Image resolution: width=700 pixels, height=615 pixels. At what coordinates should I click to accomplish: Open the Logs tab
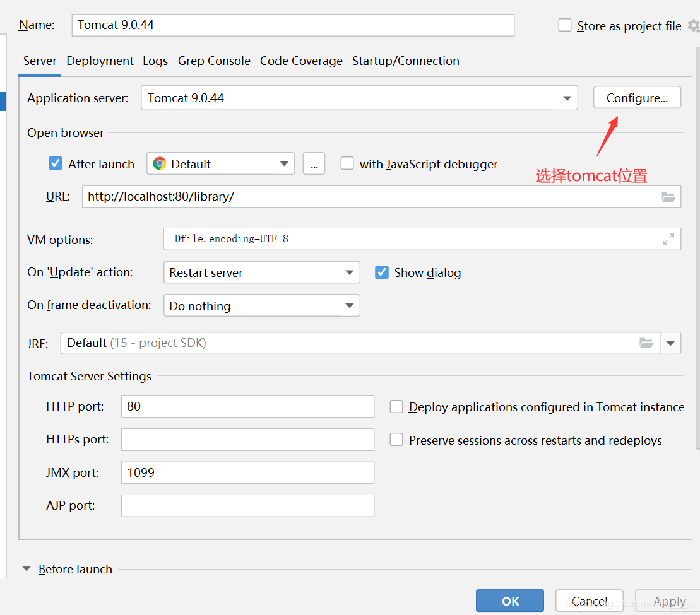[155, 61]
